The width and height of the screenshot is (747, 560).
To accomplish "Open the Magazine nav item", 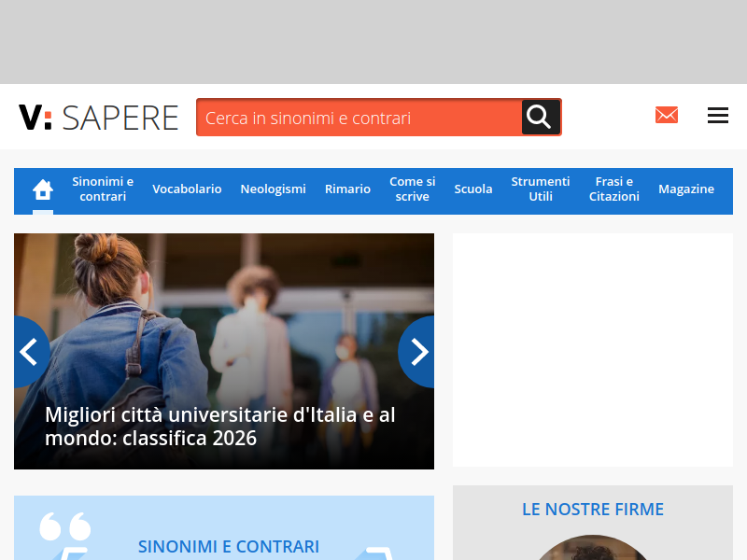I will (x=686, y=189).
